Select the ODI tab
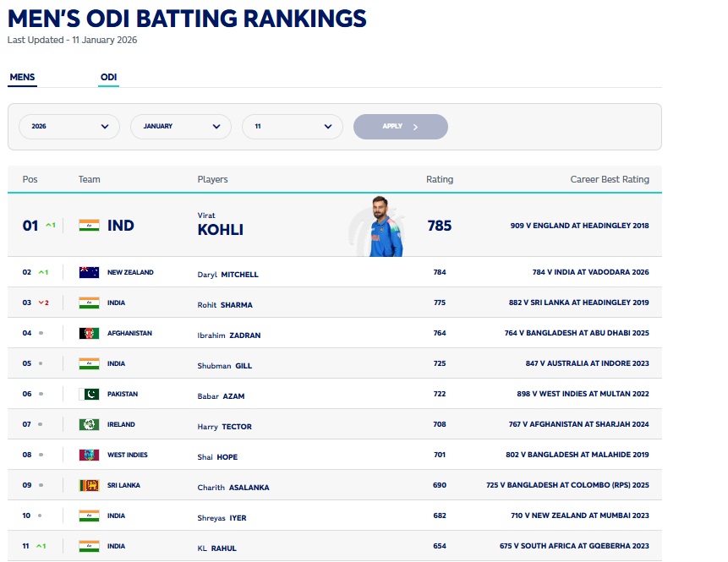The image size is (728, 562). pos(108,78)
